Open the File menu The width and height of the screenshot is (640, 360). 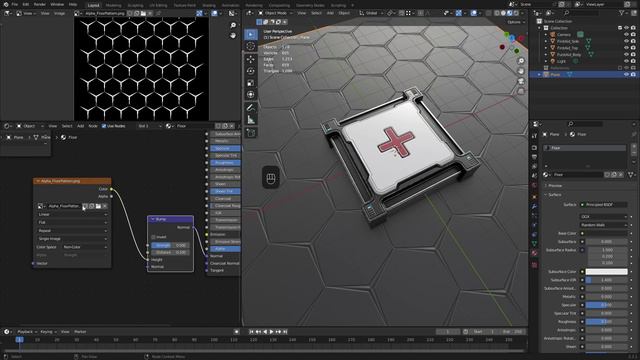pos(15,4)
